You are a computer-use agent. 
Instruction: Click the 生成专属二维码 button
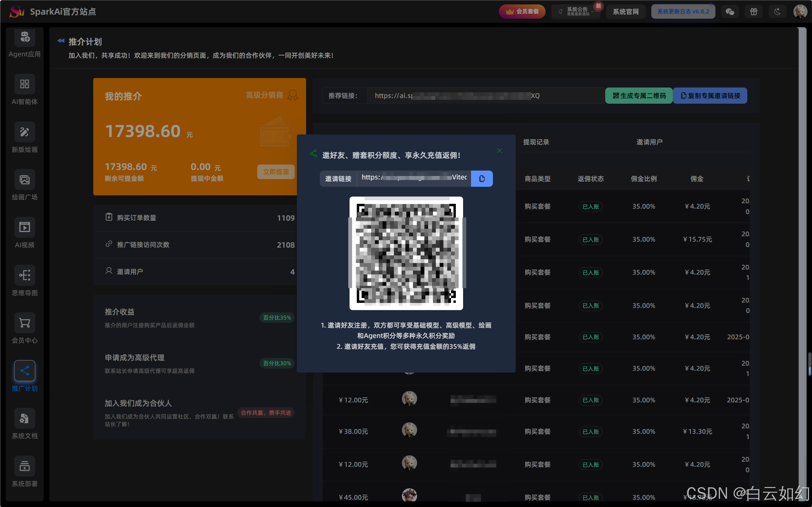[x=639, y=95]
